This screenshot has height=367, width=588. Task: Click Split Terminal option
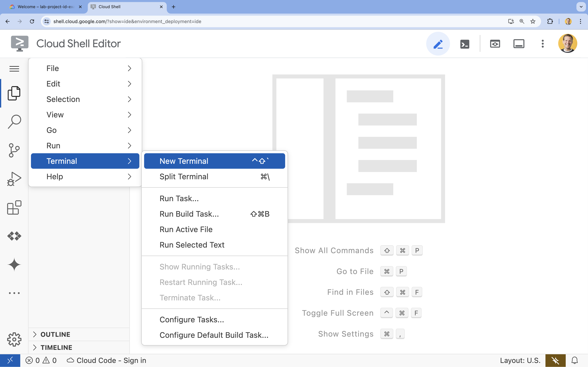[184, 176]
